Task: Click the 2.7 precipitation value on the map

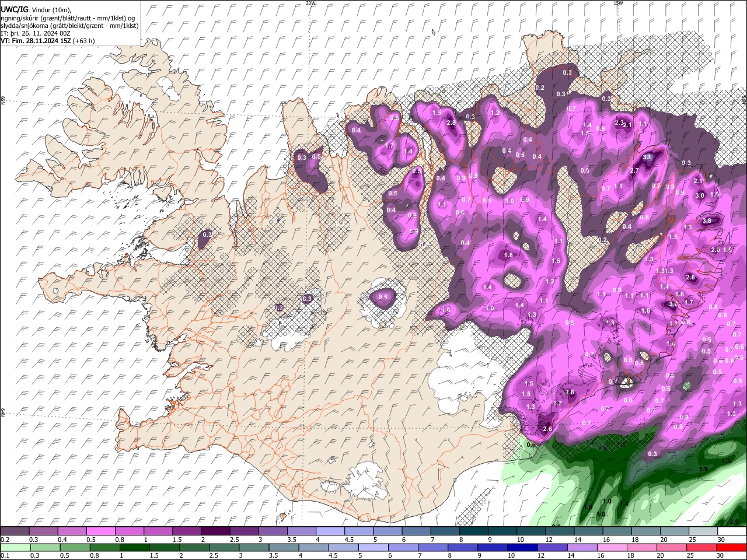Action: coord(635,170)
